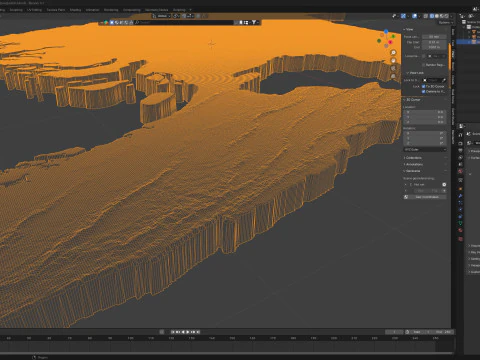Viewport: 480px width, 360px height.
Task: Open the Output properties tab icon
Action: (x=460, y=151)
